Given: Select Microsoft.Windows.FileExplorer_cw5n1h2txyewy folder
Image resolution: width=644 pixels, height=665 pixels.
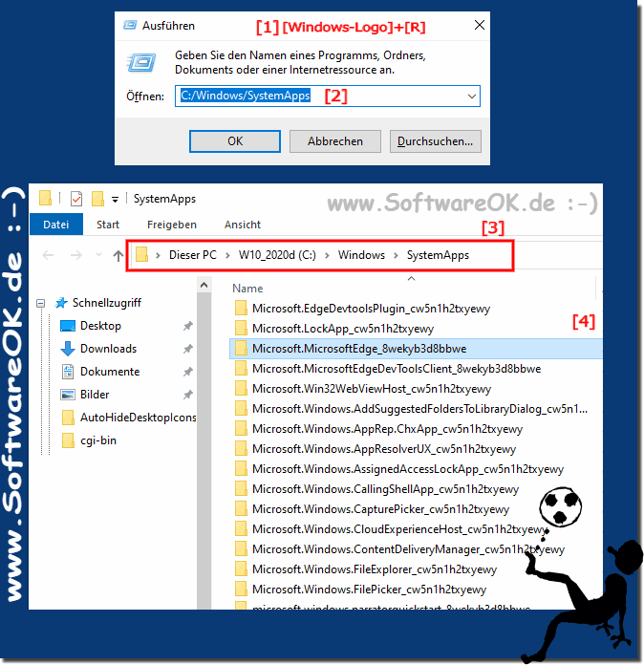Looking at the screenshot, I should pyautogui.click(x=375, y=569).
